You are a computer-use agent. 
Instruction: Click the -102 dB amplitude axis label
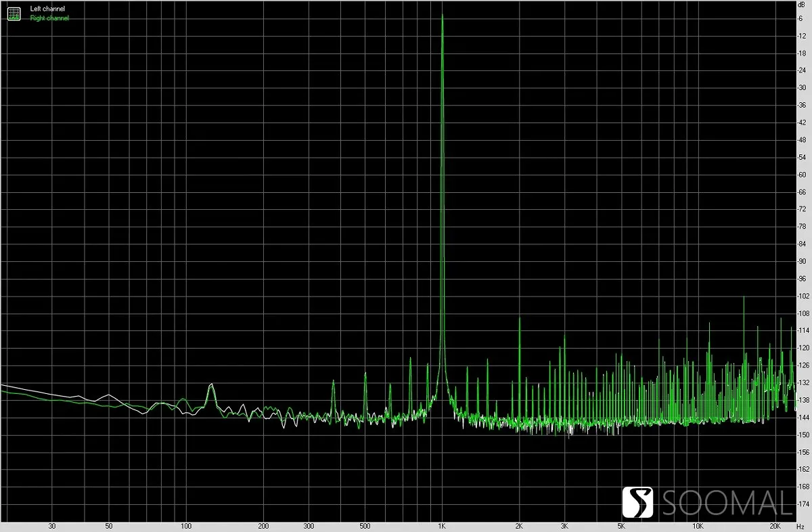click(803, 296)
